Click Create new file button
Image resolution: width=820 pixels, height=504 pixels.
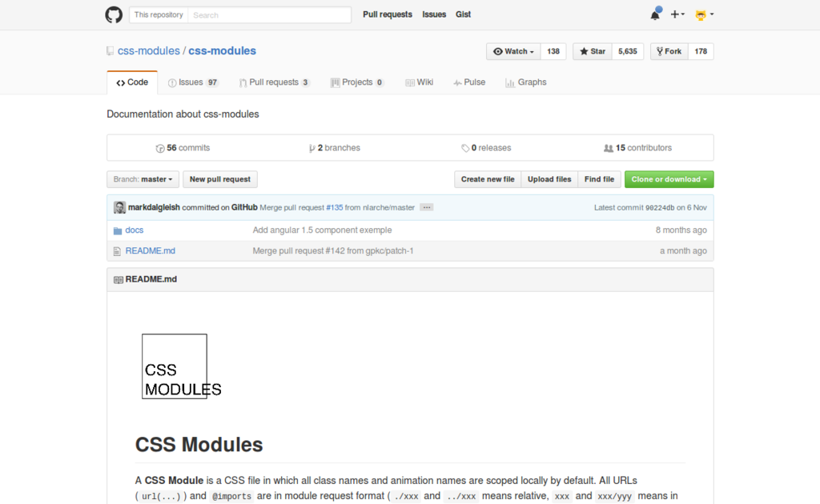point(488,179)
